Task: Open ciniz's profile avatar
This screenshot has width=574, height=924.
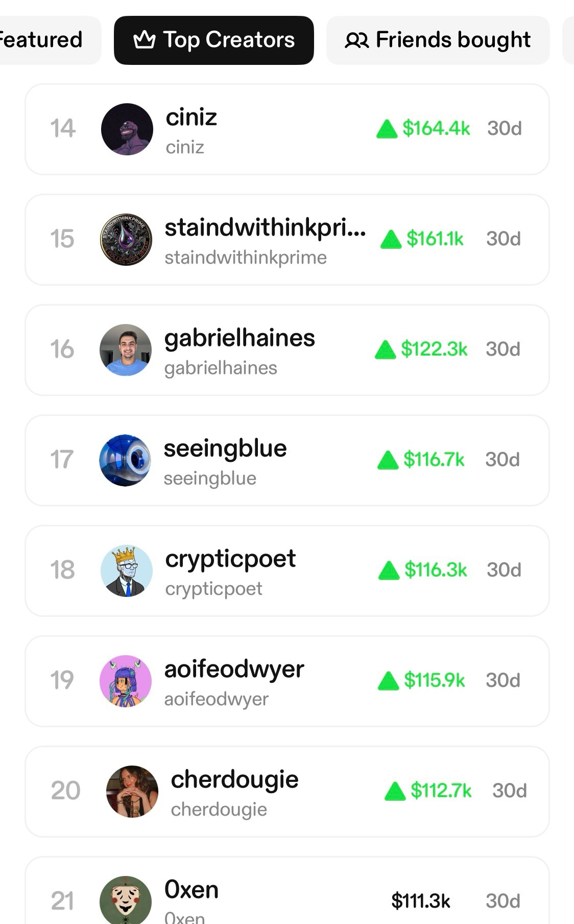Action: click(x=127, y=129)
